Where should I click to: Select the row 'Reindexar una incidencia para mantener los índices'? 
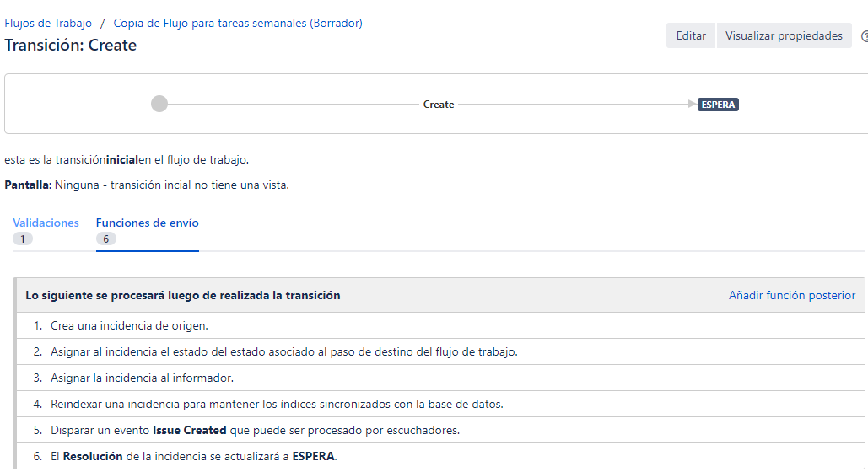pos(440,404)
